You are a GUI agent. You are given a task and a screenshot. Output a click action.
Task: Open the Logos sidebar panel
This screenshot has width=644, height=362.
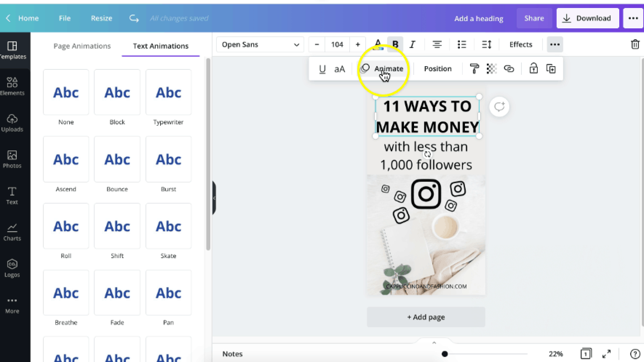pyautogui.click(x=12, y=268)
